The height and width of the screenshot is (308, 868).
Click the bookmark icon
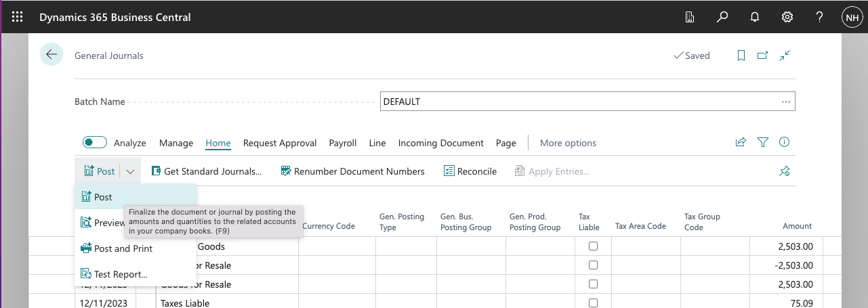pos(741,56)
